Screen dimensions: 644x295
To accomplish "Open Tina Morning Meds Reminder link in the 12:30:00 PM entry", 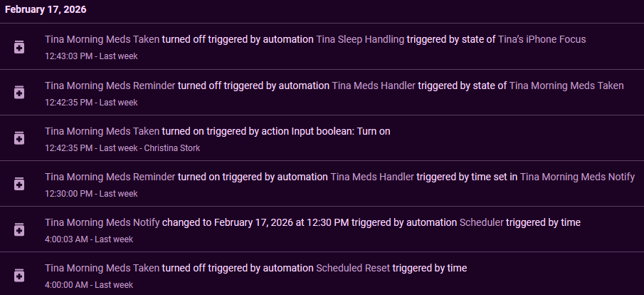I will [110, 177].
